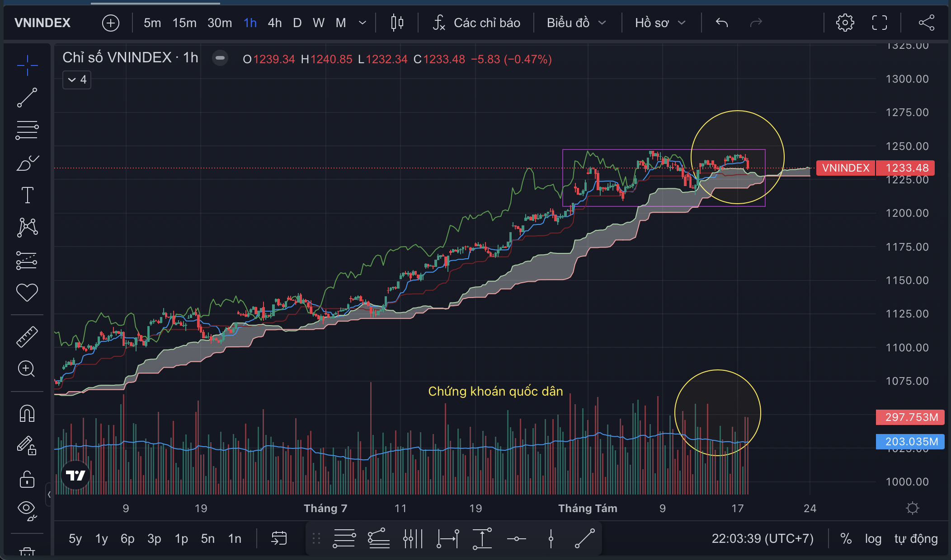Expand the timeframe list chevron
Viewport: 951px width, 560px height.
(363, 23)
